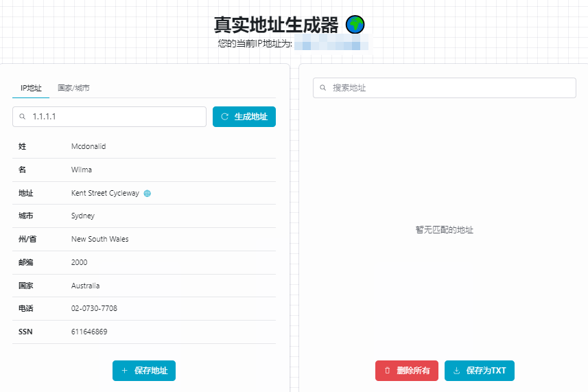Screen dimensions: 588x392
Task: Click the address value Kent Street Cycleway
Action: (x=105, y=193)
